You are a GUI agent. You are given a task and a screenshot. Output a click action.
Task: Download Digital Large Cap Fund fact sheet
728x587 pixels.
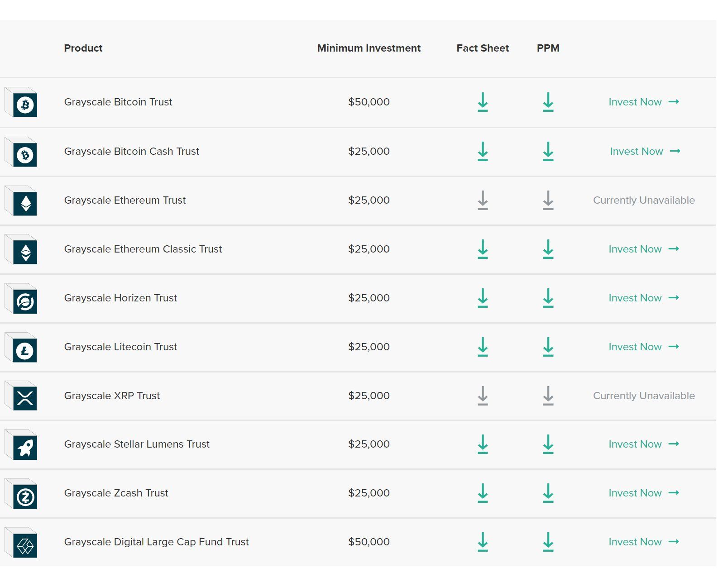483,542
